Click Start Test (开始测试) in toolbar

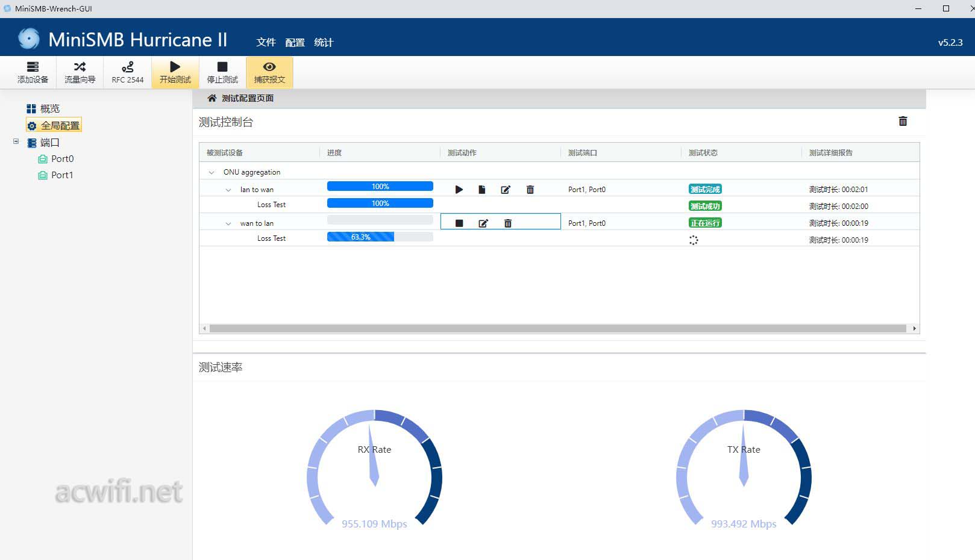(175, 72)
